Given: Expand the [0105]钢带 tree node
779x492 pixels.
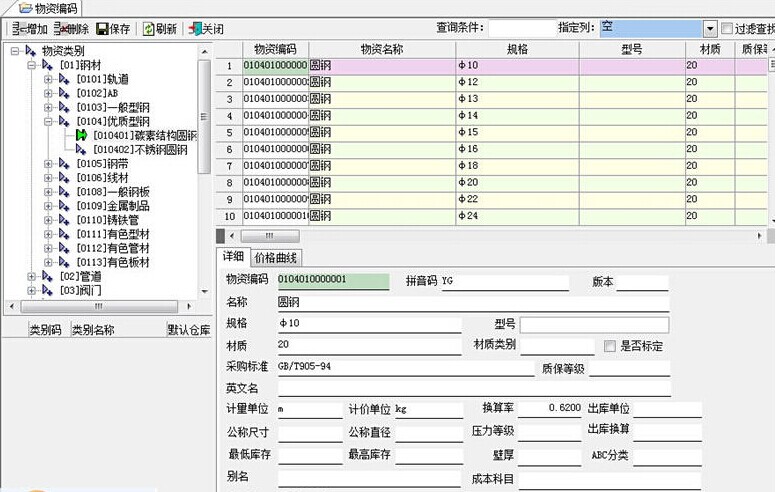Looking at the screenshot, I should pos(48,164).
